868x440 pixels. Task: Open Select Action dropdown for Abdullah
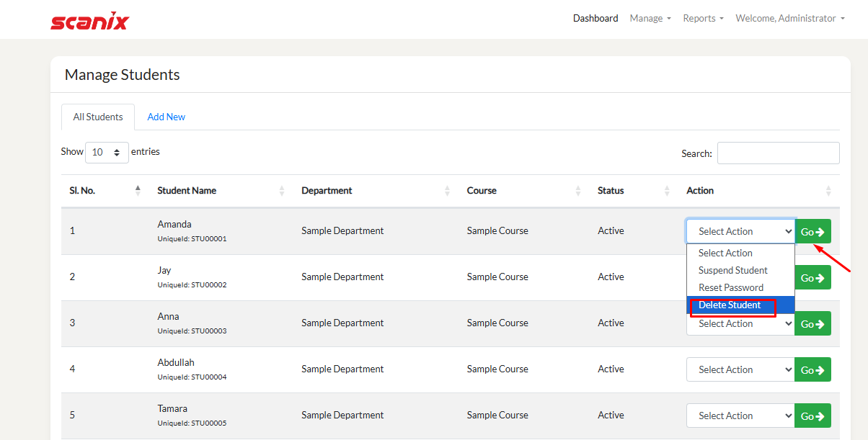(740, 369)
